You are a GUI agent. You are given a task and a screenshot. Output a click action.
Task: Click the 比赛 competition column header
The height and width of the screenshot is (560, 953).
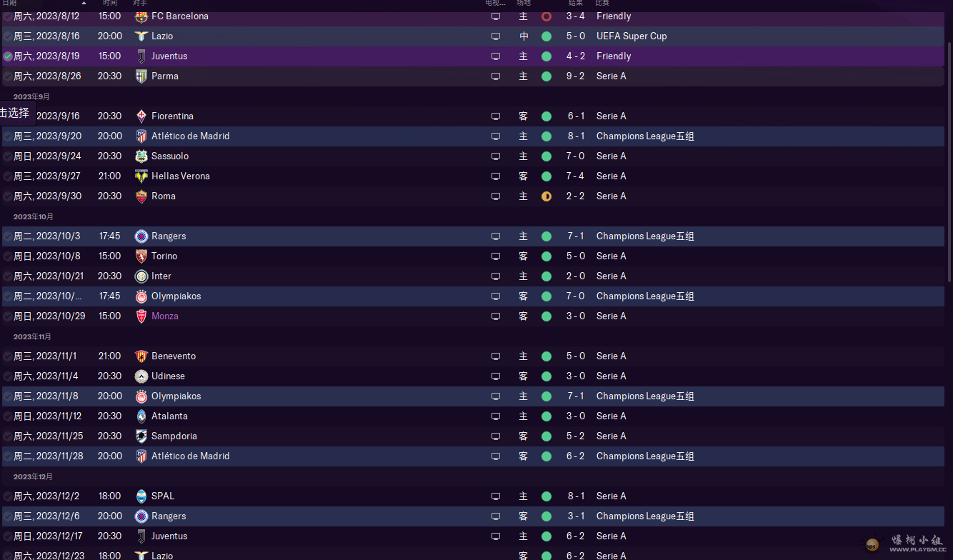coord(602,3)
